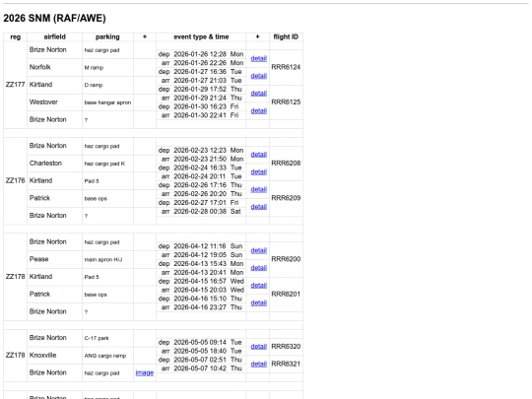Image resolution: width=532 pixels, height=399 pixels.
Task: Open detail link for 2026-01-26 departure
Action: click(x=258, y=58)
